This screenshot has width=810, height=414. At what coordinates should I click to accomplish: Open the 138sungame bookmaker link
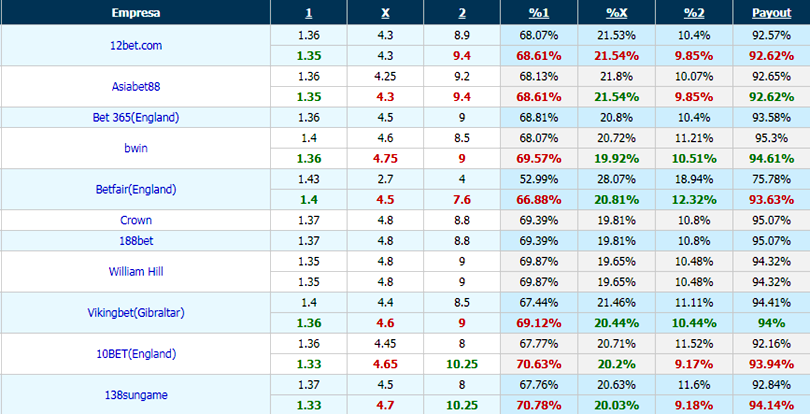(x=136, y=395)
